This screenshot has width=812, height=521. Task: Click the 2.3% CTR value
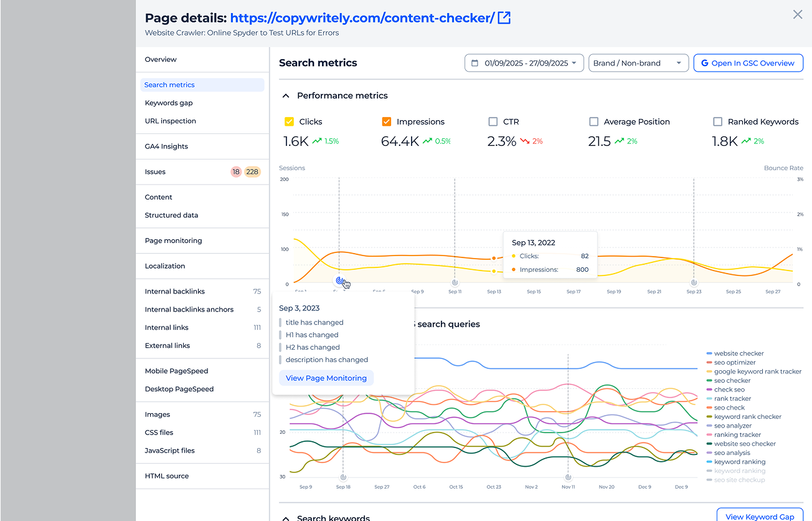[x=502, y=141]
